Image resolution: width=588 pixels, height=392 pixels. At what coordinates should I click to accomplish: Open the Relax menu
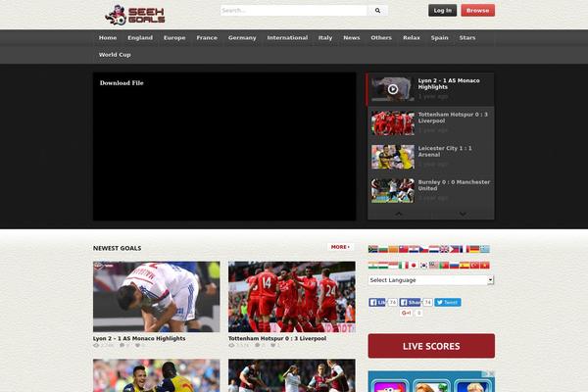(412, 38)
